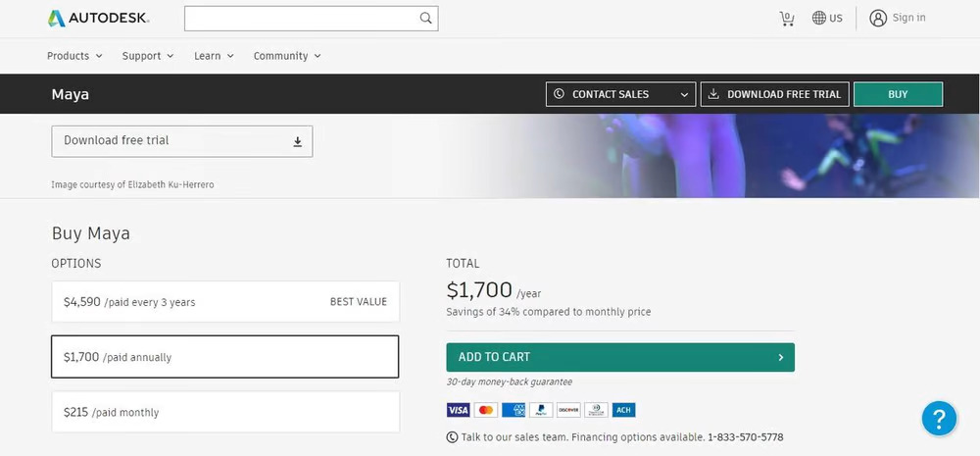Click into the search input field

[x=299, y=18]
